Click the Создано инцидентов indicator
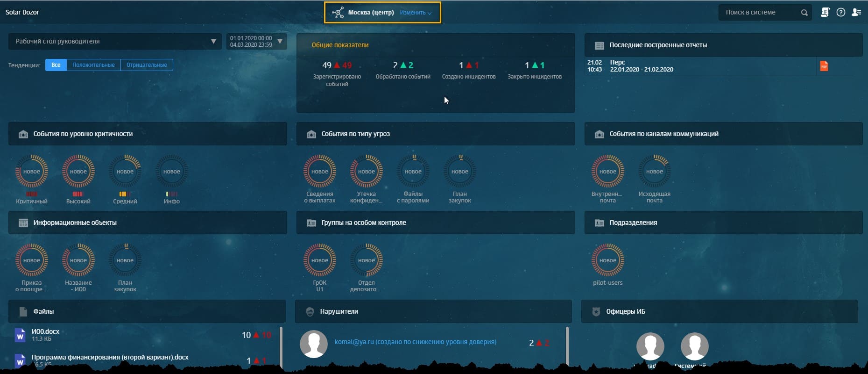The image size is (868, 374). pyautogui.click(x=469, y=71)
